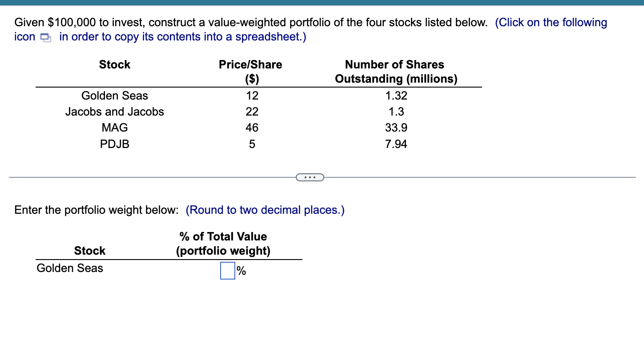Screen dimensions: 644x360
Task: Click the Stock header in the data table
Action: point(115,65)
